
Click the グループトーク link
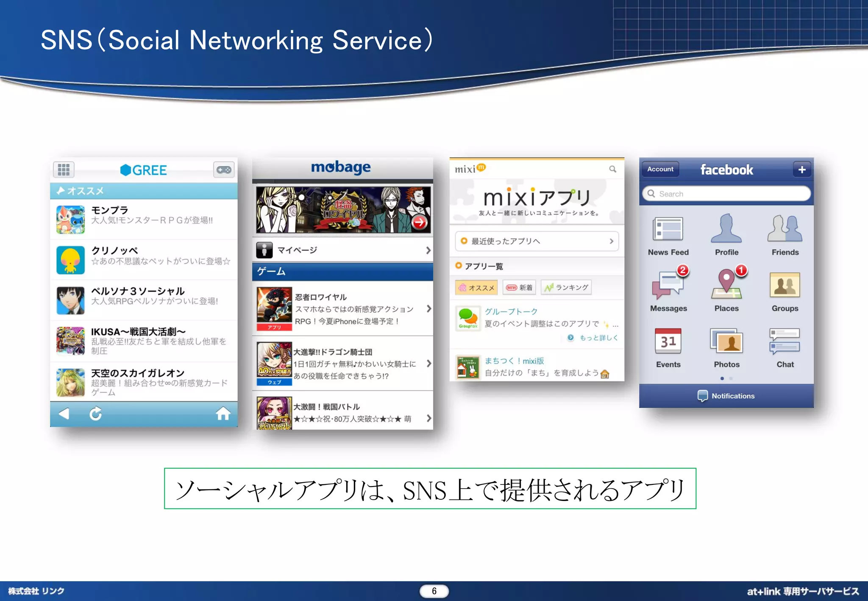tap(511, 312)
